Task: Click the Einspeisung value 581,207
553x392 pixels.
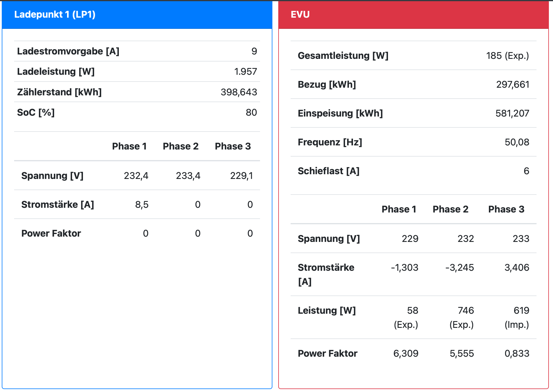Action: pos(512,113)
